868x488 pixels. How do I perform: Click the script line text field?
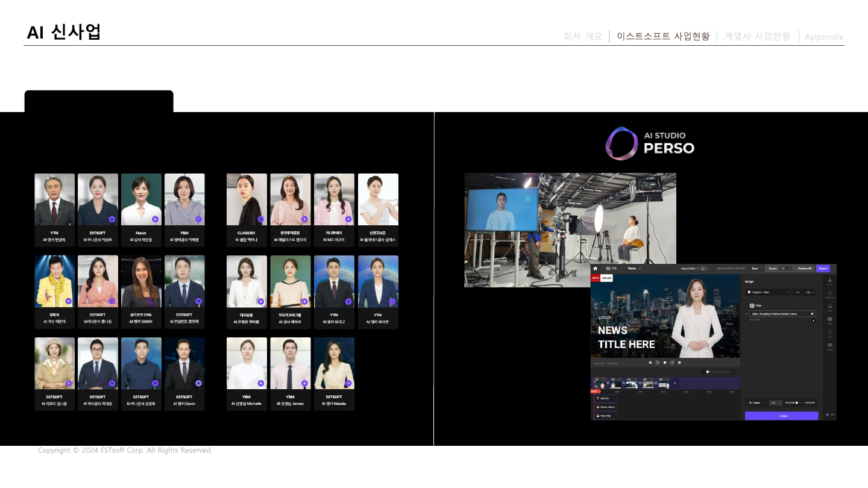(782, 314)
